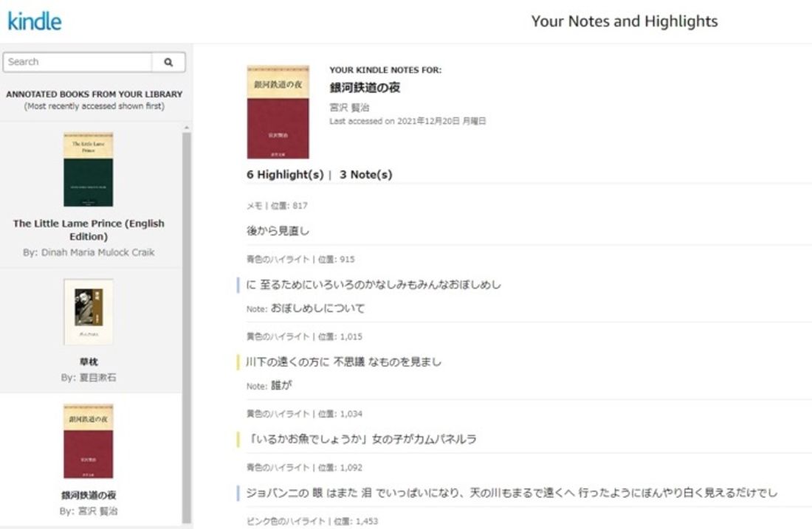Click the yellow highlight header at 位置 1,034
The width and height of the screenshot is (812, 529).
point(304,414)
